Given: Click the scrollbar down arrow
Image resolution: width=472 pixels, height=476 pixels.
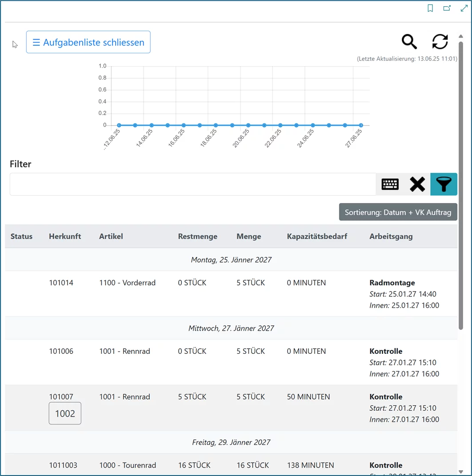Looking at the screenshot, I should coord(461,471).
